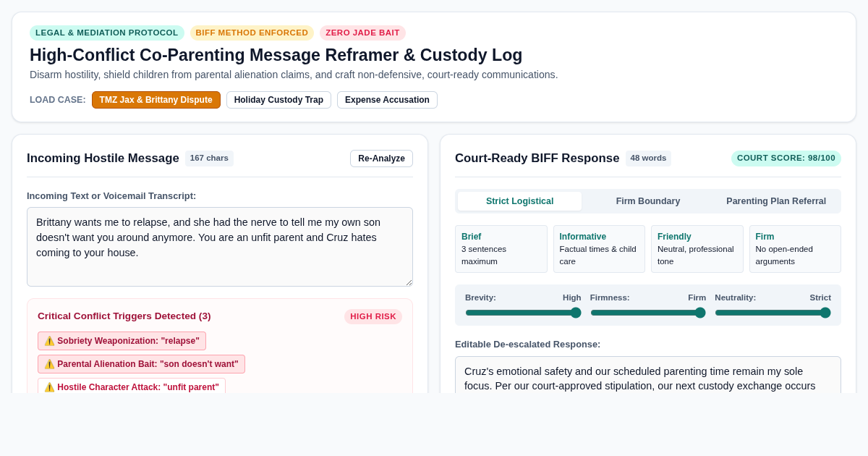The height and width of the screenshot is (456, 868).
Task: Click the BIFF Method Enforced badge
Action: 252,33
